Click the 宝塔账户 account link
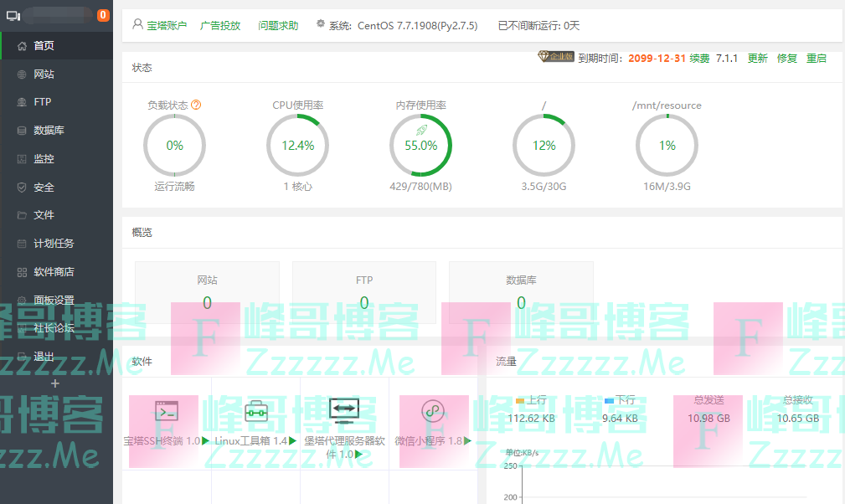 pos(167,26)
